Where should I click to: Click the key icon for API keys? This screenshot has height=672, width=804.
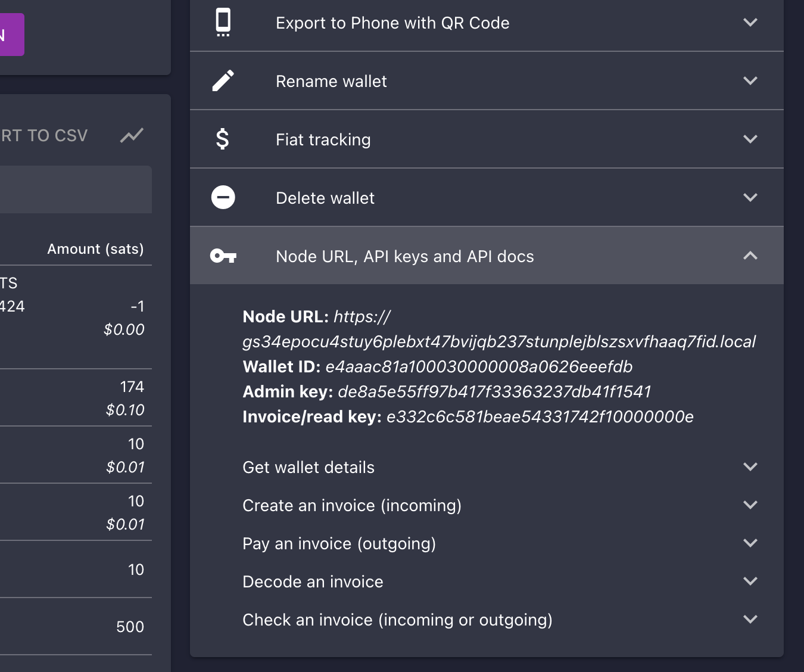click(x=223, y=256)
